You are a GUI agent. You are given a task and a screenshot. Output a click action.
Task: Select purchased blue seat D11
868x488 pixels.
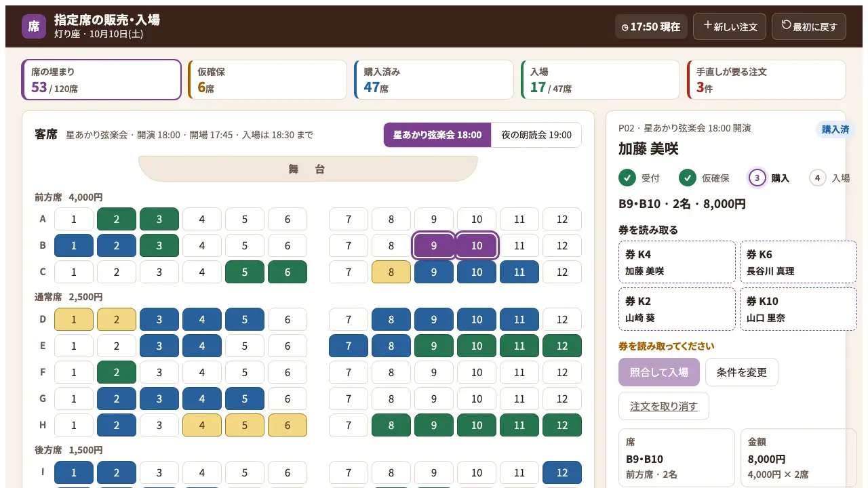pyautogui.click(x=519, y=320)
